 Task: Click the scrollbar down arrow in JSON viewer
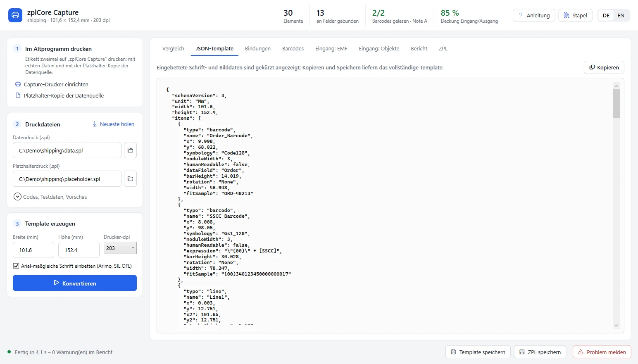coord(616,326)
